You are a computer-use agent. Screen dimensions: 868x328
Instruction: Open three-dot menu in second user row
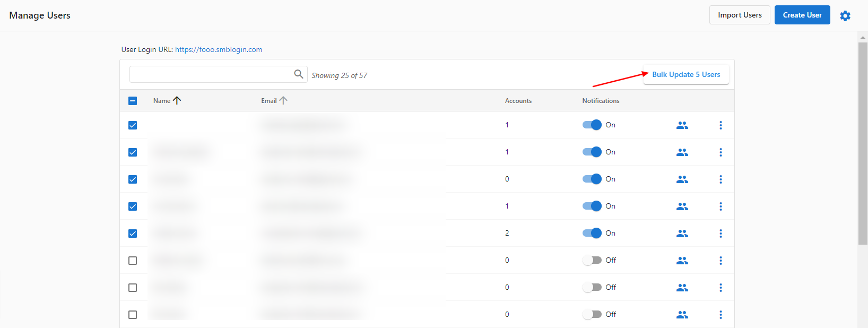(x=721, y=152)
